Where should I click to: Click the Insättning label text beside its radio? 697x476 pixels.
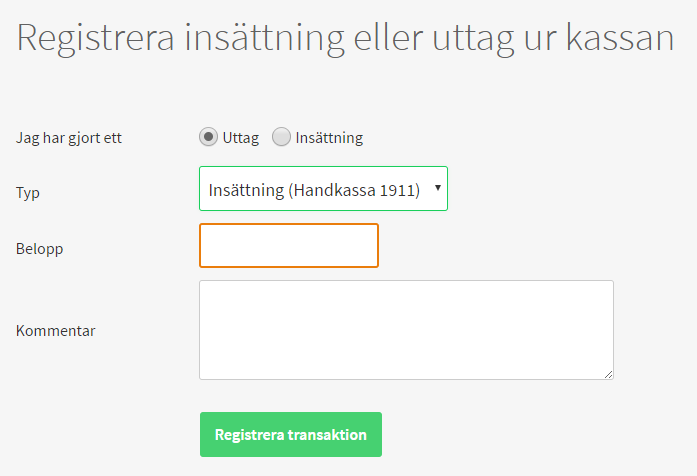329,138
